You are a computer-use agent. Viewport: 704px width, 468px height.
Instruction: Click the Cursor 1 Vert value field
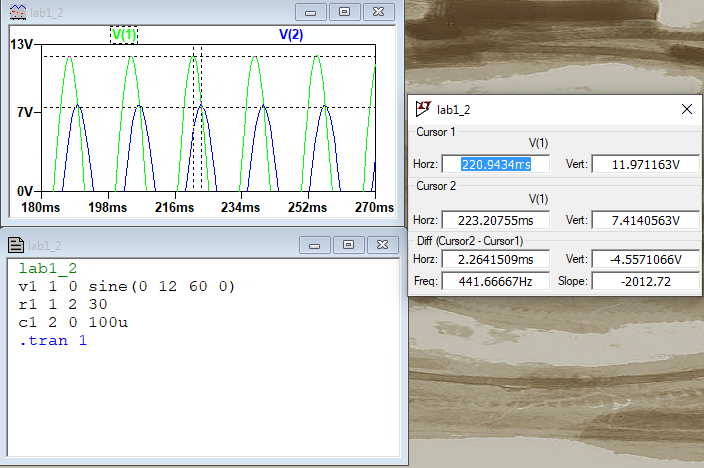point(645,164)
